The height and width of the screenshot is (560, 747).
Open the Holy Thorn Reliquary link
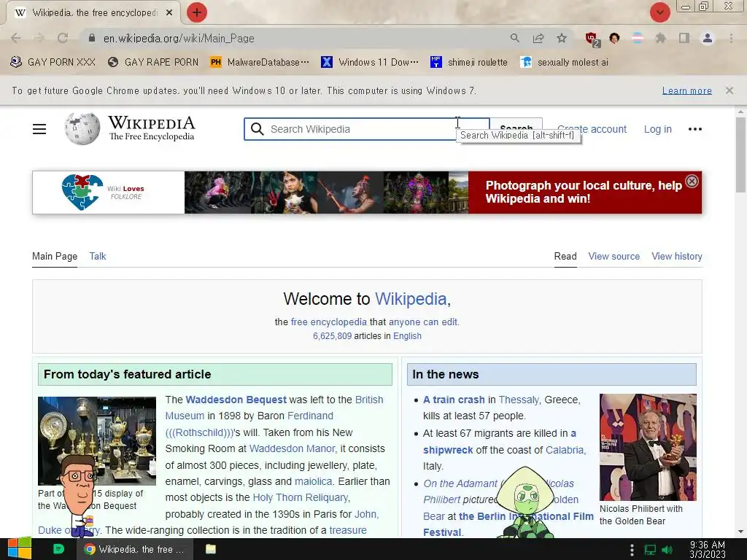point(301,497)
